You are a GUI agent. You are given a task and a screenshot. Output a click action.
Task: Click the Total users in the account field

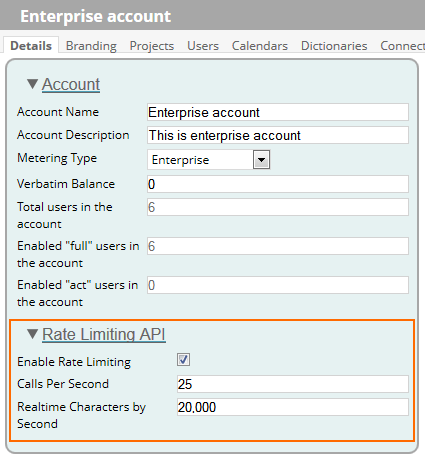278,207
